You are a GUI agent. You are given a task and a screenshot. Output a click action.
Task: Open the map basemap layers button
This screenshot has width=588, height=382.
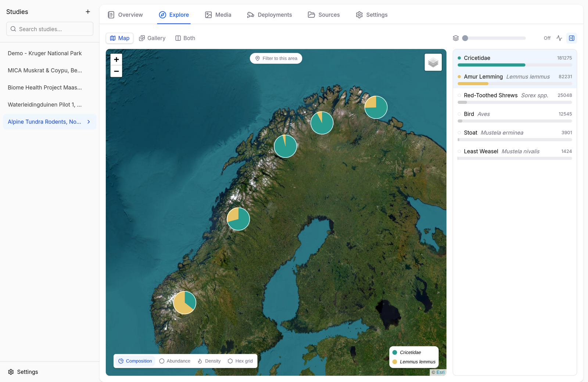tap(433, 63)
